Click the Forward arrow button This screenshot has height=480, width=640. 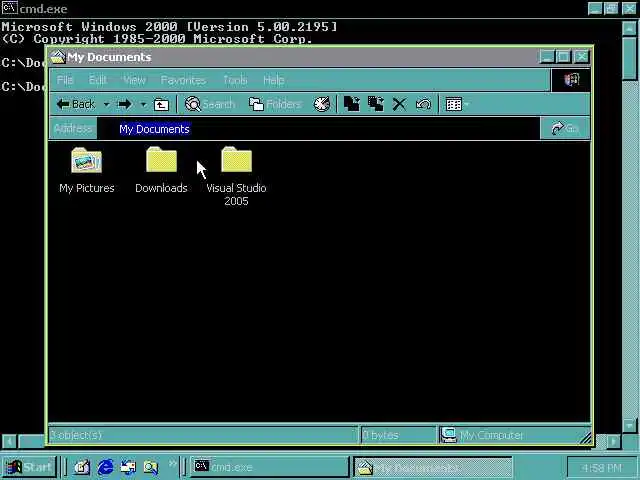point(125,104)
